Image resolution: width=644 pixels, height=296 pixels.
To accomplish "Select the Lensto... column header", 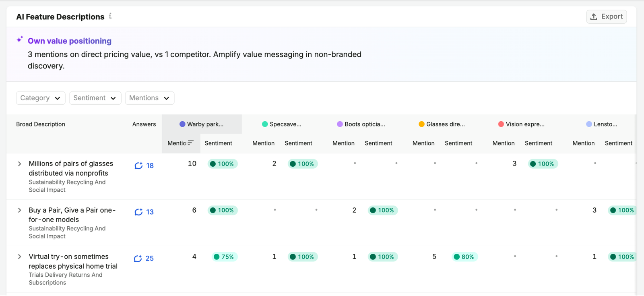I will coord(602,124).
